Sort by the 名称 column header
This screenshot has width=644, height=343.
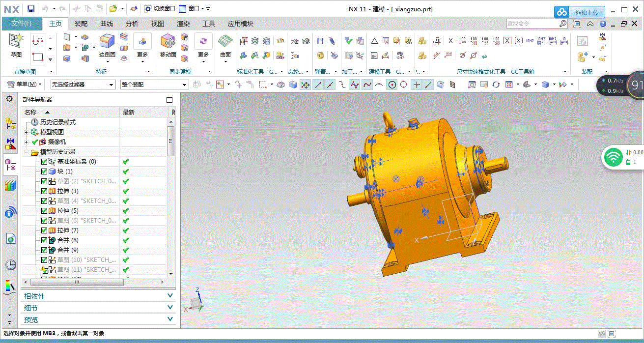pyautogui.click(x=70, y=112)
